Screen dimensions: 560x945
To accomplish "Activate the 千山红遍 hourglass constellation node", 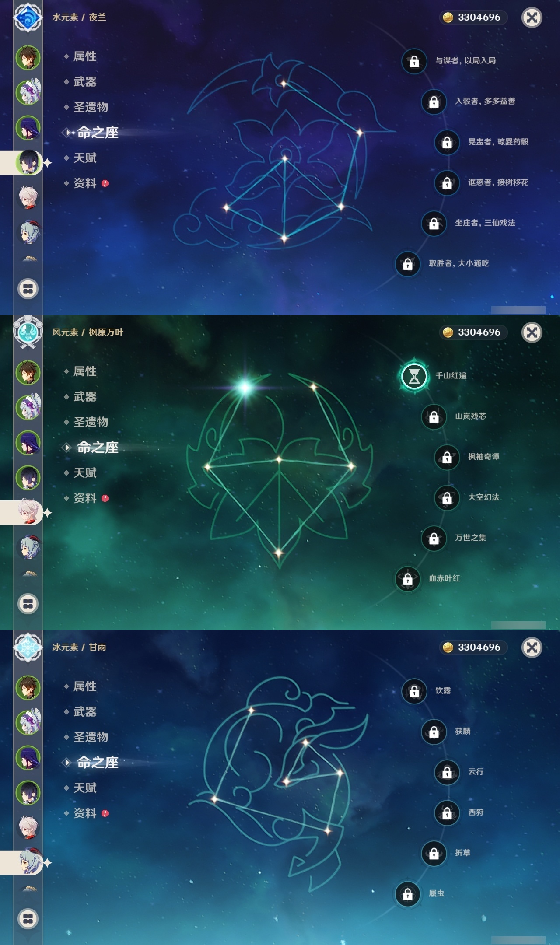I will [x=414, y=376].
